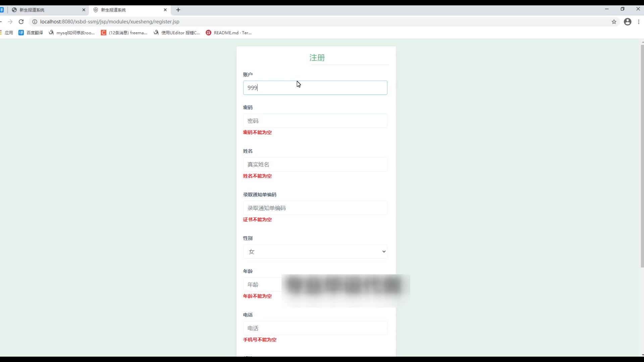Focus the 真实姓名 name field
This screenshot has height=362, width=644.
coord(315,165)
